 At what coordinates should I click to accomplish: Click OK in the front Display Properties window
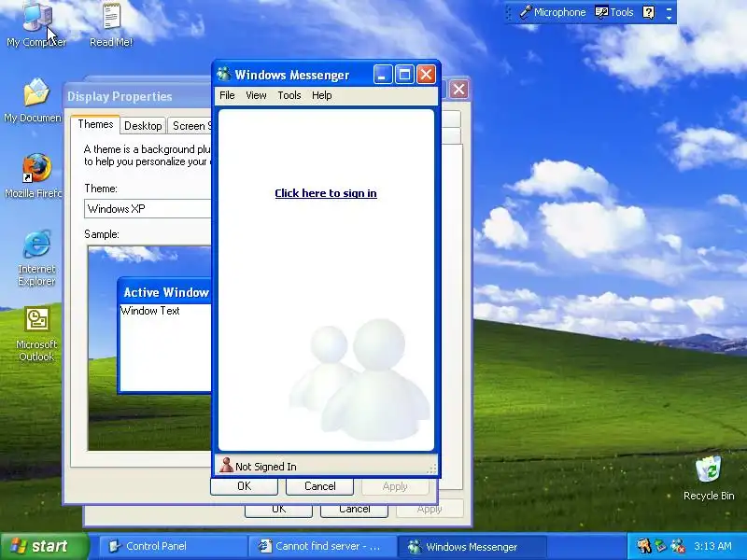[x=244, y=486]
